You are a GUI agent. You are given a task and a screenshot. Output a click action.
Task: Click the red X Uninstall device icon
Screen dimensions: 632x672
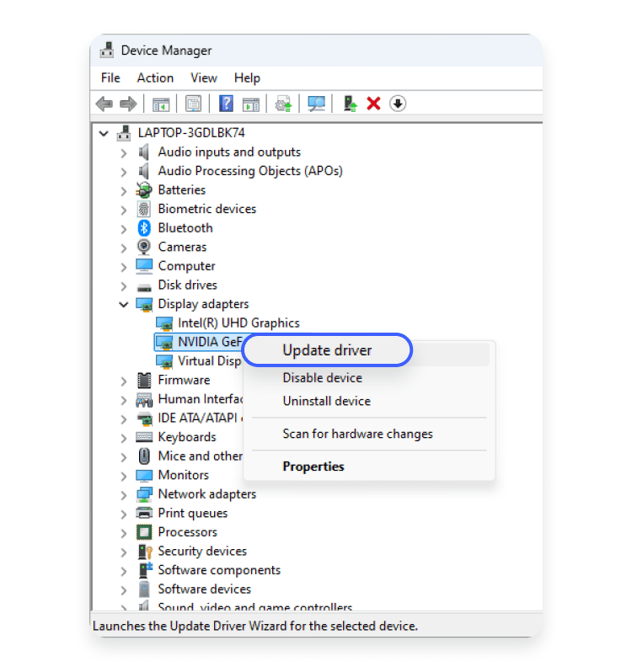pos(373,104)
